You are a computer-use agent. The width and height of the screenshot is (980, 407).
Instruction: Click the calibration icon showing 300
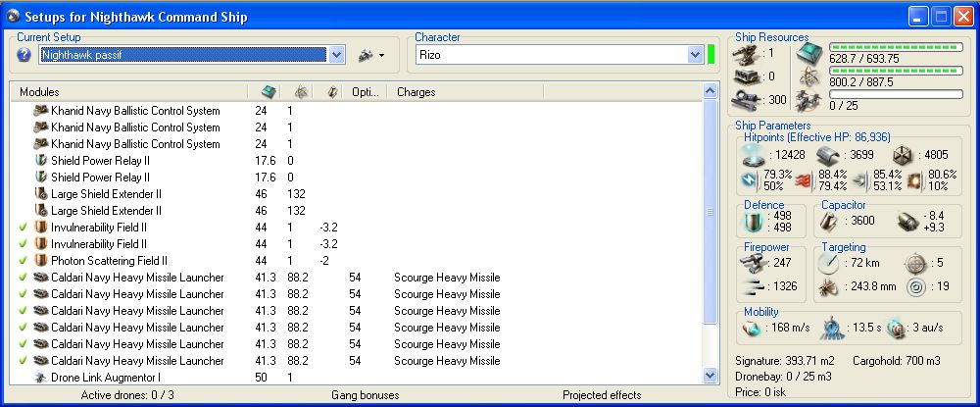(x=747, y=99)
